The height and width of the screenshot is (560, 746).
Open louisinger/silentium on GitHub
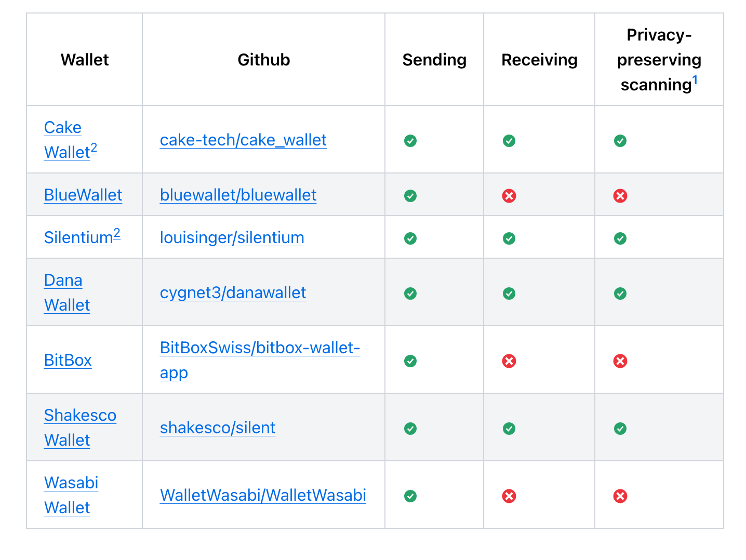pyautogui.click(x=232, y=237)
